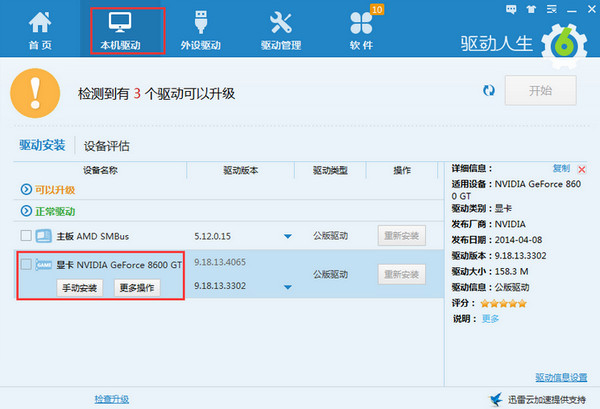Image resolution: width=600 pixels, height=409 pixels.
Task: Click the 驱动人生 6 gear logo
Action: 564,46
